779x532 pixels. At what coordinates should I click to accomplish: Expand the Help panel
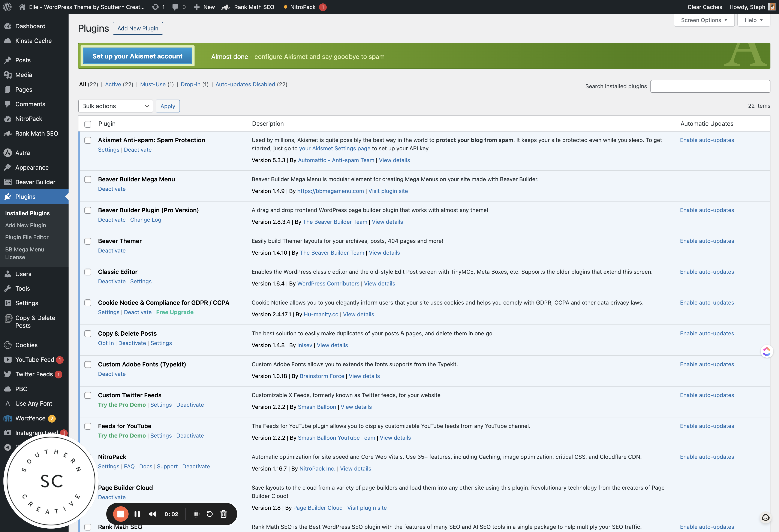point(754,20)
